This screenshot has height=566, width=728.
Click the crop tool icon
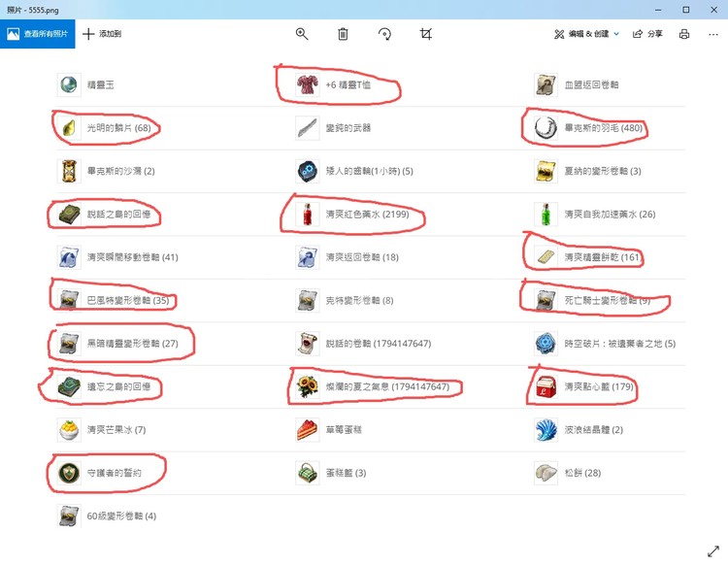click(426, 34)
